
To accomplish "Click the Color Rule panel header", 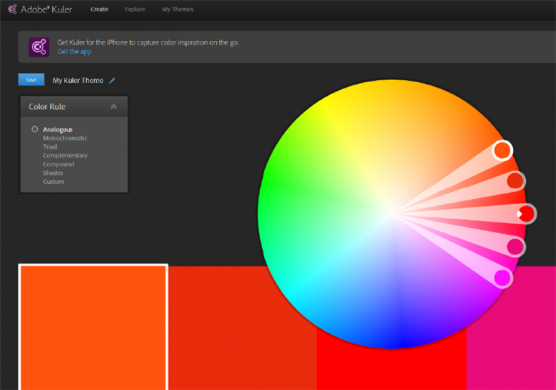I will point(74,106).
